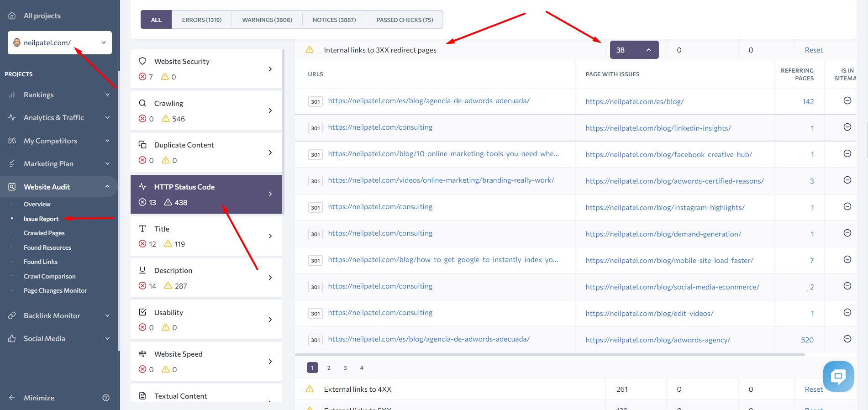Click referring pages count 520

tap(807, 340)
